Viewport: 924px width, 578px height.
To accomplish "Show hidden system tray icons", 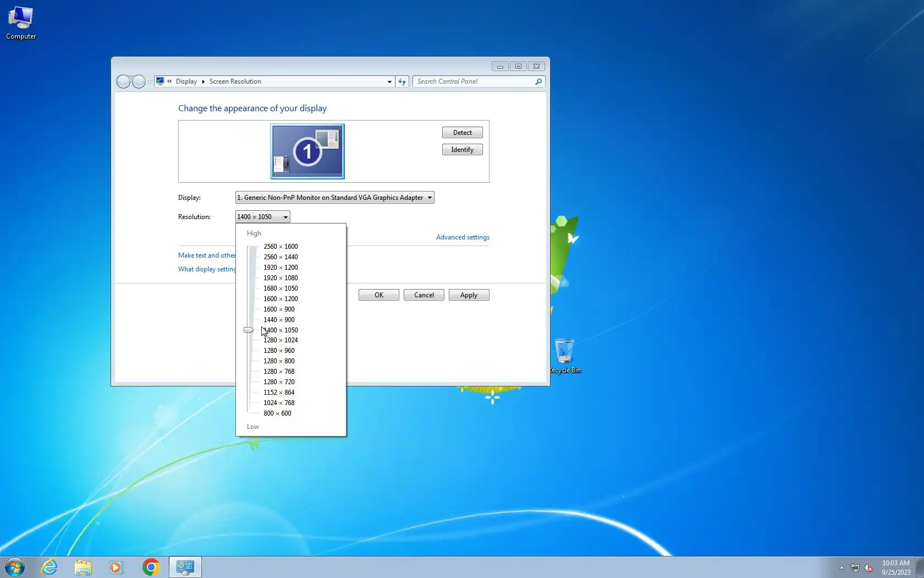I will [842, 568].
